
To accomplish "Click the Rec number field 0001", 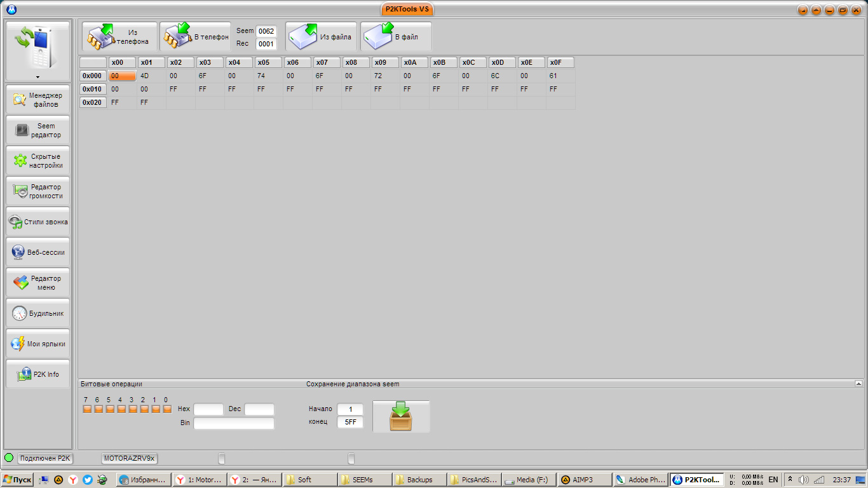I will click(266, 44).
